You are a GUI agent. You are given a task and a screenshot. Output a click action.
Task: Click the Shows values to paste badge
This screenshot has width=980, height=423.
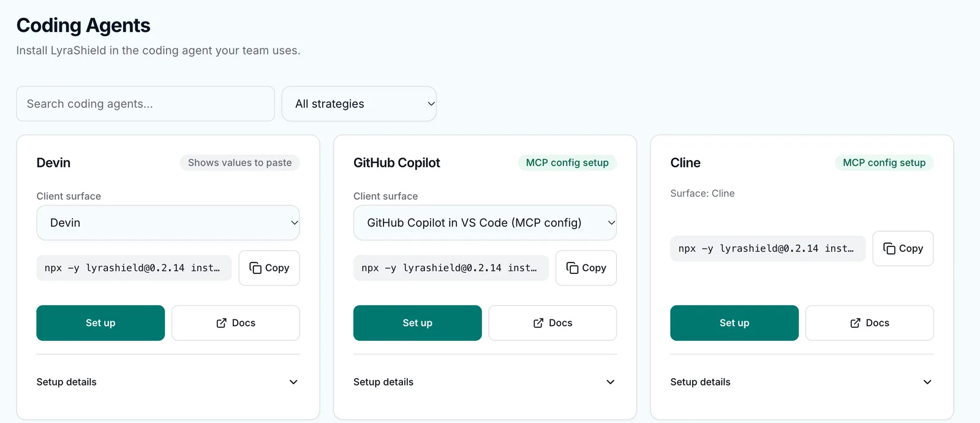240,162
